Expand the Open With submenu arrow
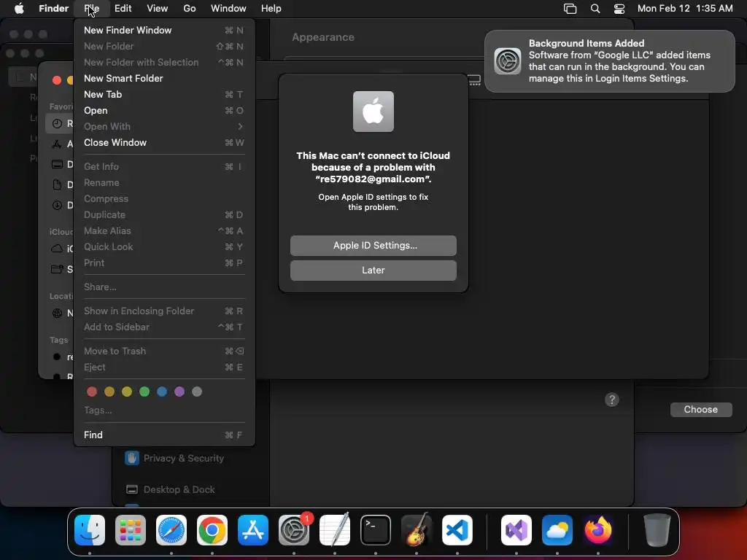The height and width of the screenshot is (560, 747). [240, 126]
